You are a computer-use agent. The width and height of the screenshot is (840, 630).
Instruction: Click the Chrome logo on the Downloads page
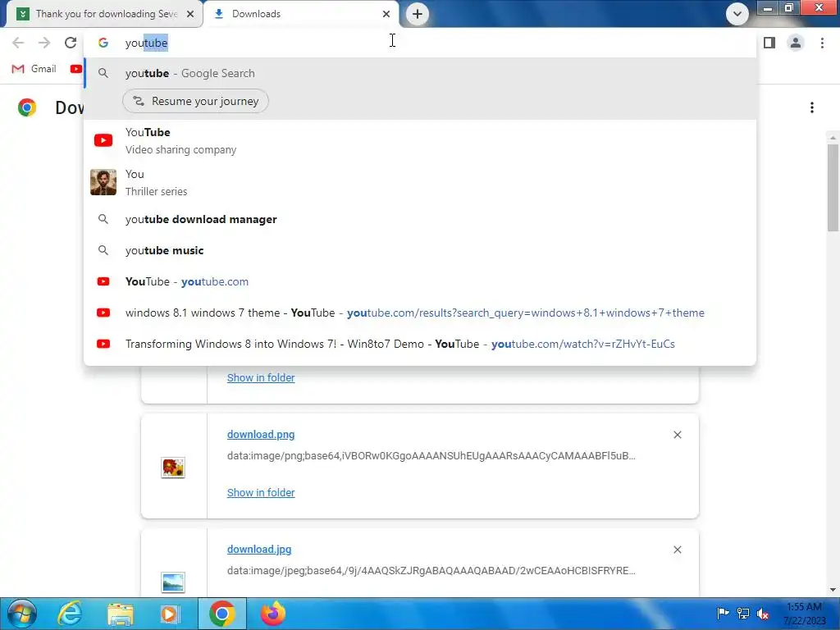tap(27, 107)
